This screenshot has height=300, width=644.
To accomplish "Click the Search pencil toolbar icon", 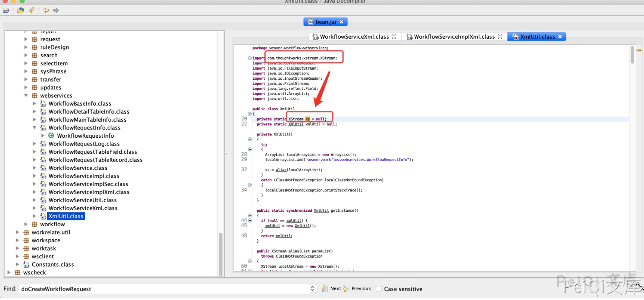I will tap(31, 10).
